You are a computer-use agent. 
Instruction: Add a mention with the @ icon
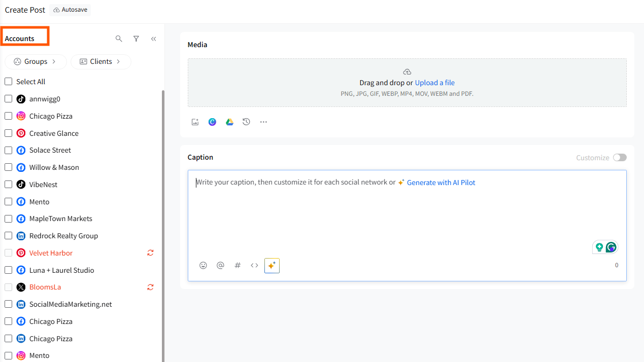pos(220,265)
